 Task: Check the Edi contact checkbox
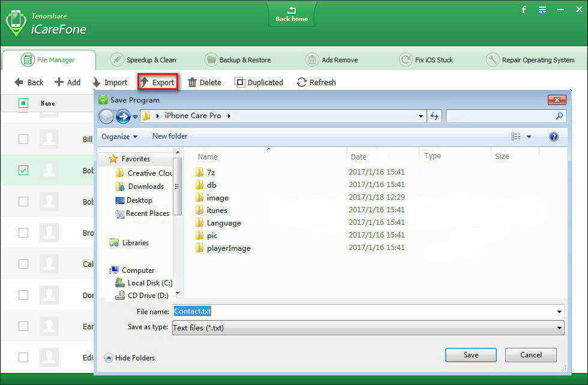pyautogui.click(x=23, y=357)
